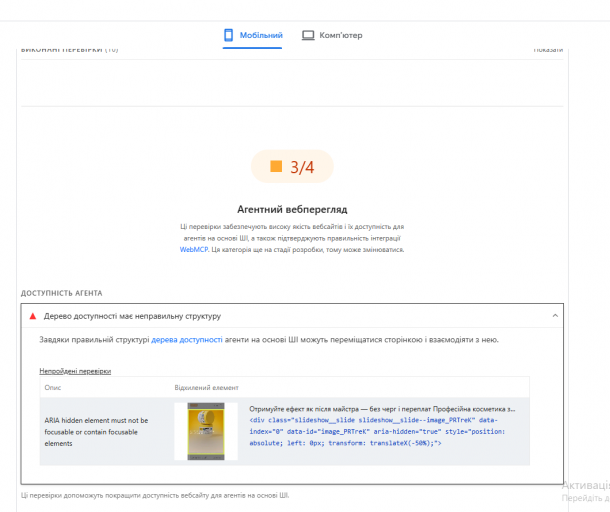610x512 pixels.
Task: Click the orange square score icon
Action: point(276,167)
